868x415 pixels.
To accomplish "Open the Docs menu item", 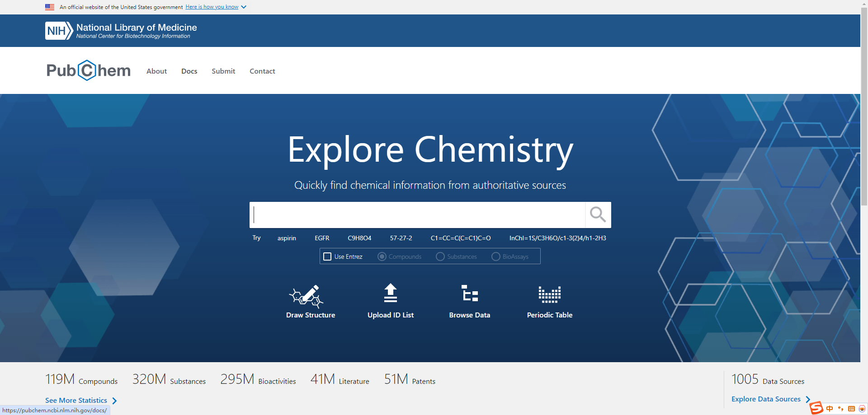I will pyautogui.click(x=189, y=71).
